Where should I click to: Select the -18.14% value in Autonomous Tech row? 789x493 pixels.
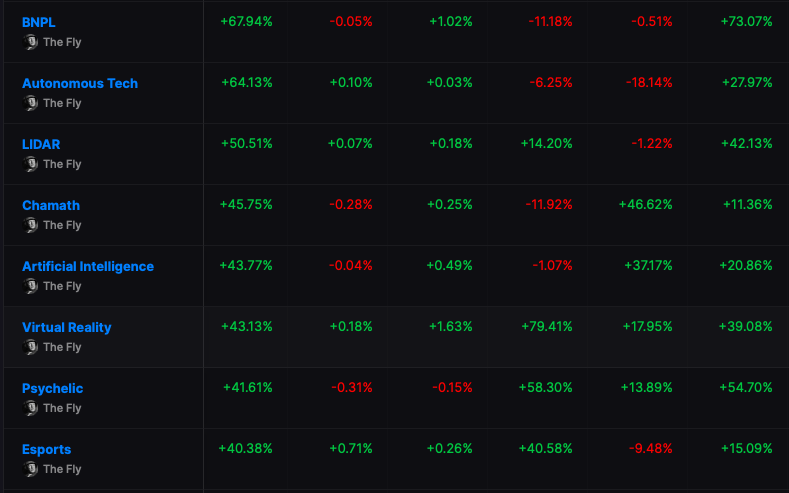tap(649, 83)
